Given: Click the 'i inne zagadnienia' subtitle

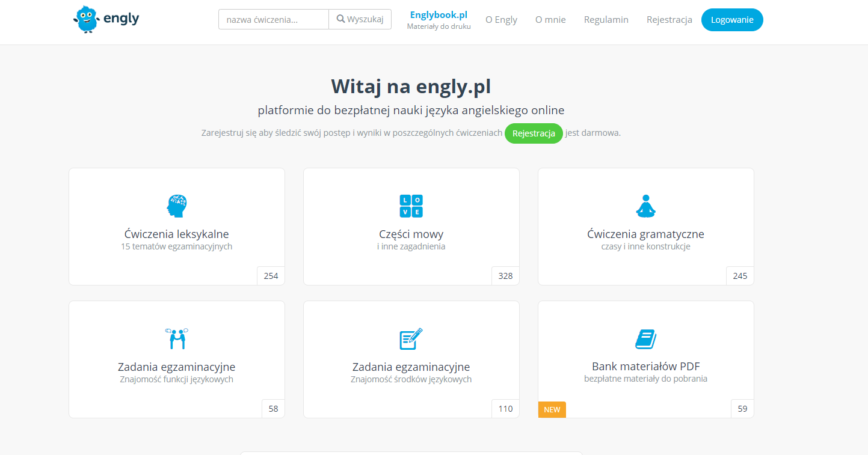Looking at the screenshot, I should [411, 246].
